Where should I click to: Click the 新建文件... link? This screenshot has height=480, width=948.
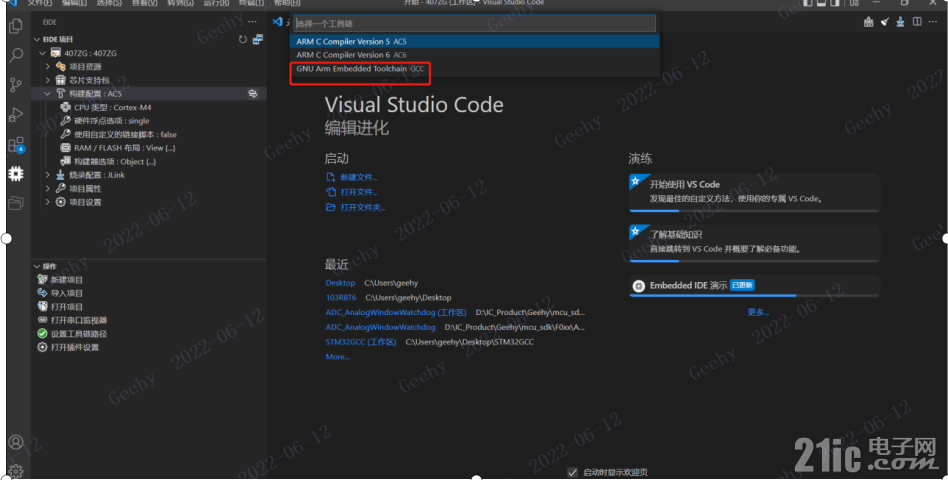pyautogui.click(x=359, y=178)
